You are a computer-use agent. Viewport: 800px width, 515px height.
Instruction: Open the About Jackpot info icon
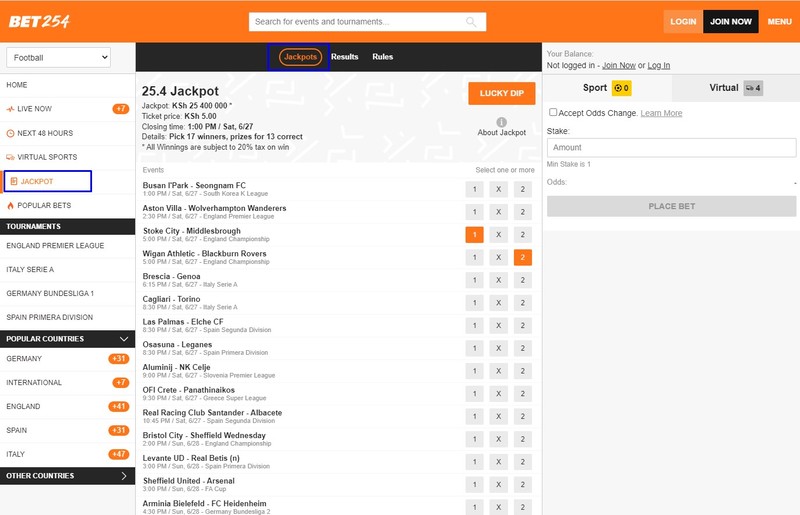point(502,122)
